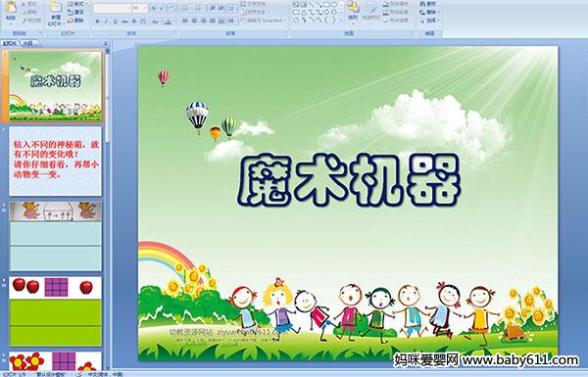Switch to the Slides tab in side pane
Viewport: 588px width, 377px height.
click(x=10, y=43)
